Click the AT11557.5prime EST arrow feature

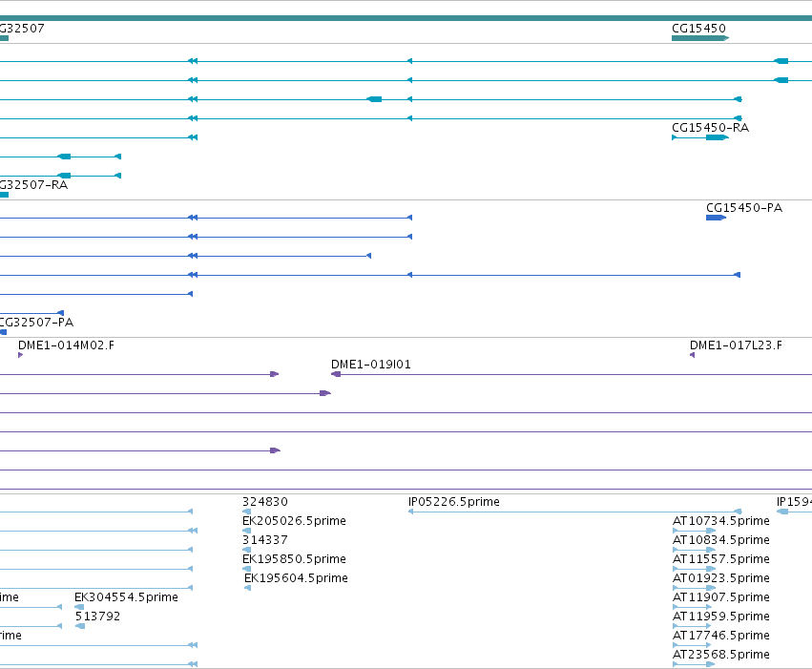694,569
